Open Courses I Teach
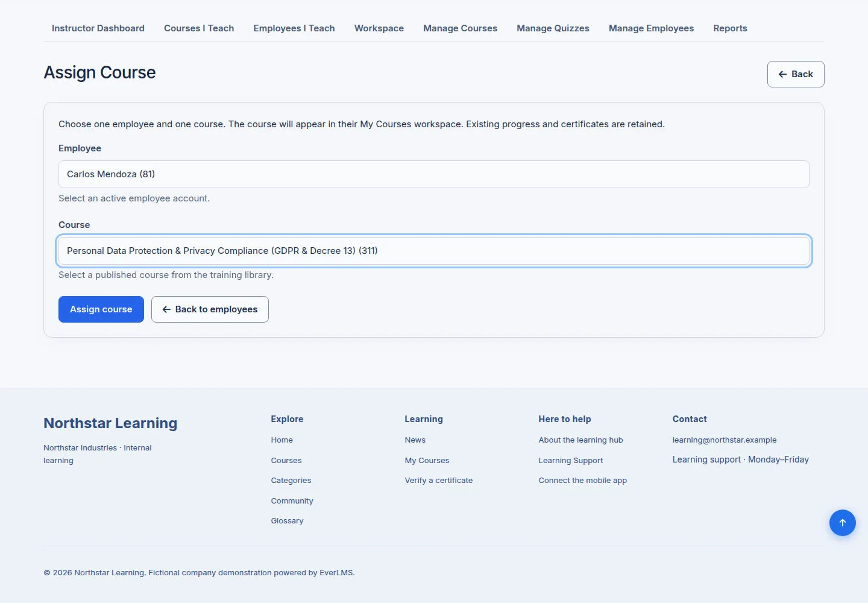Viewport: 868px width, 603px height. [199, 28]
